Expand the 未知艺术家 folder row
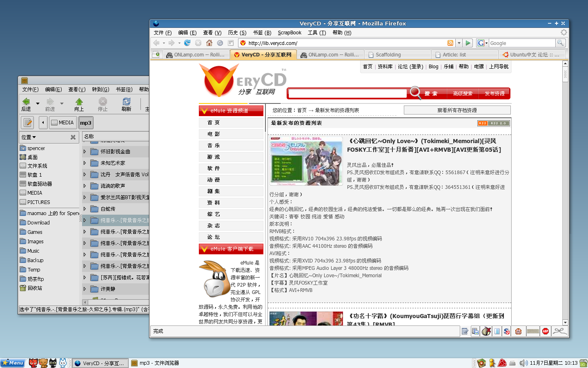The width and height of the screenshot is (588, 368). tap(85, 163)
